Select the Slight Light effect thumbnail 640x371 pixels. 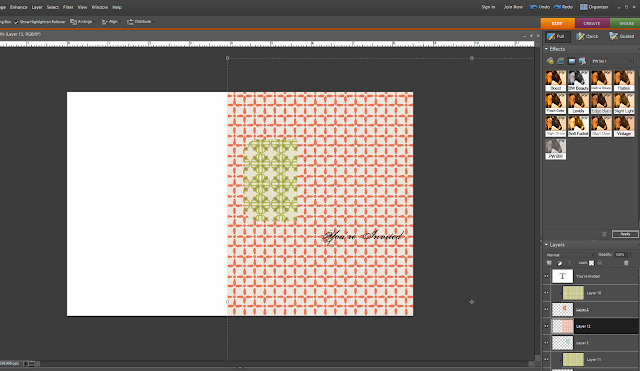[x=624, y=103]
